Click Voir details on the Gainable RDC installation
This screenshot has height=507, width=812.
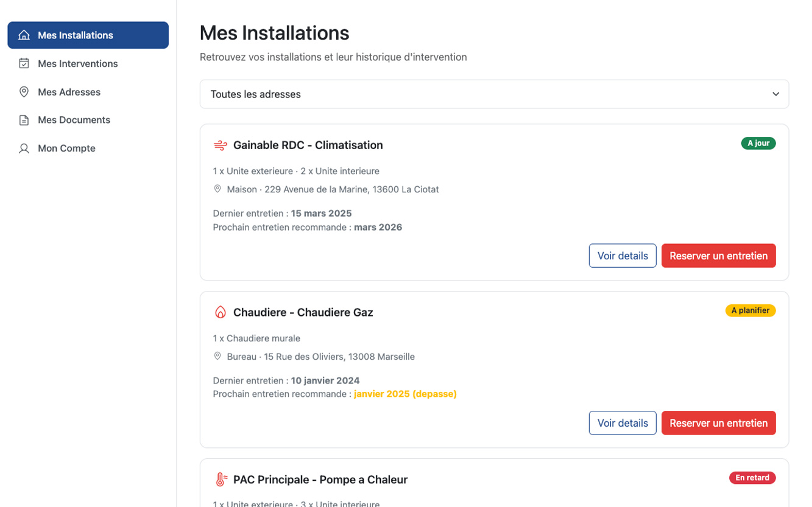click(622, 256)
